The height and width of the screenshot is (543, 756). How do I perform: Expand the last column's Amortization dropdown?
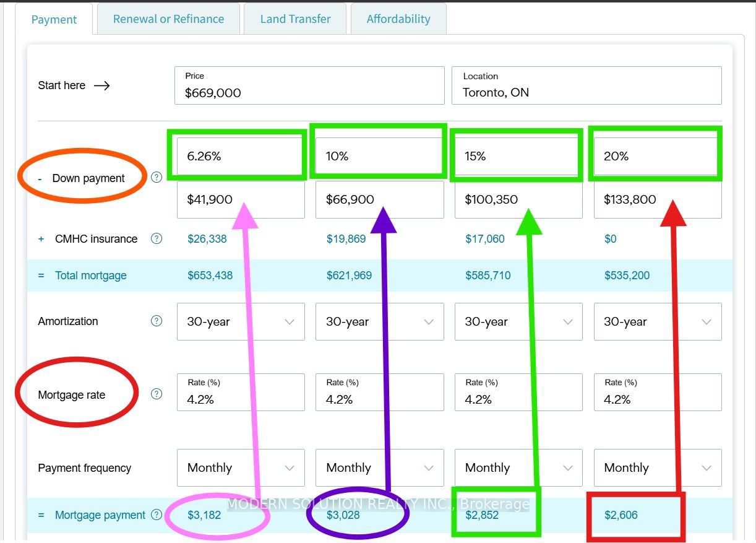[658, 321]
